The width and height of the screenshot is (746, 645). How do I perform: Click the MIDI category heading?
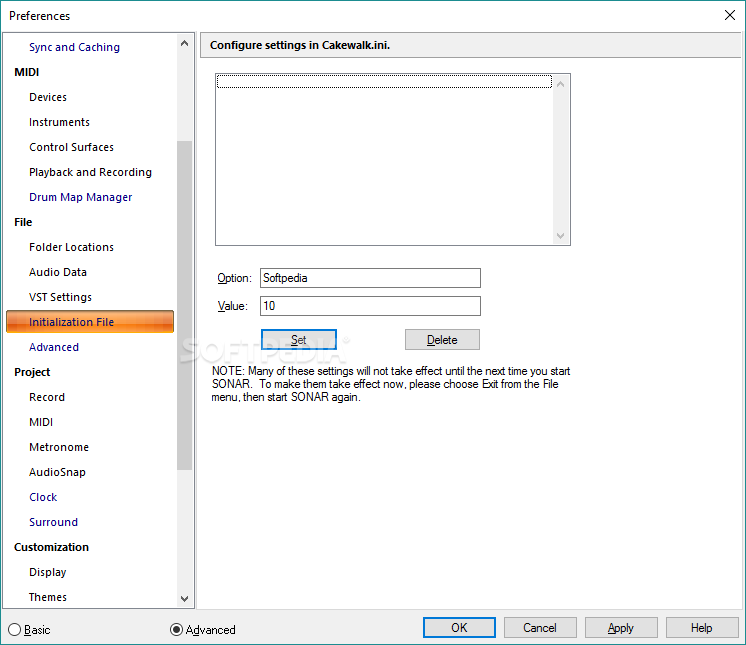point(27,72)
